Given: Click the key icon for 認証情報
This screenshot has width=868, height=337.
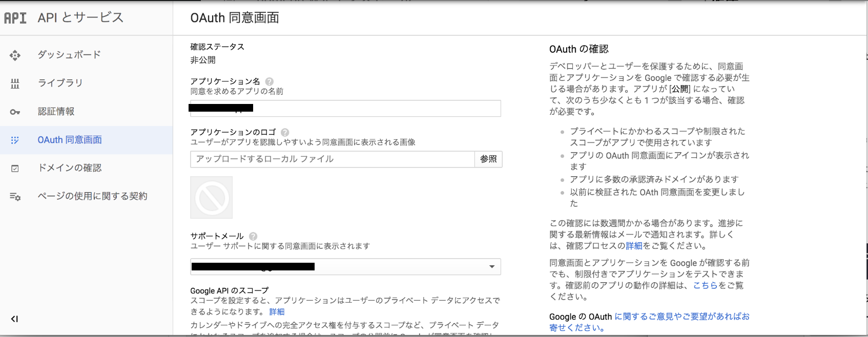Looking at the screenshot, I should pyautogui.click(x=15, y=112).
